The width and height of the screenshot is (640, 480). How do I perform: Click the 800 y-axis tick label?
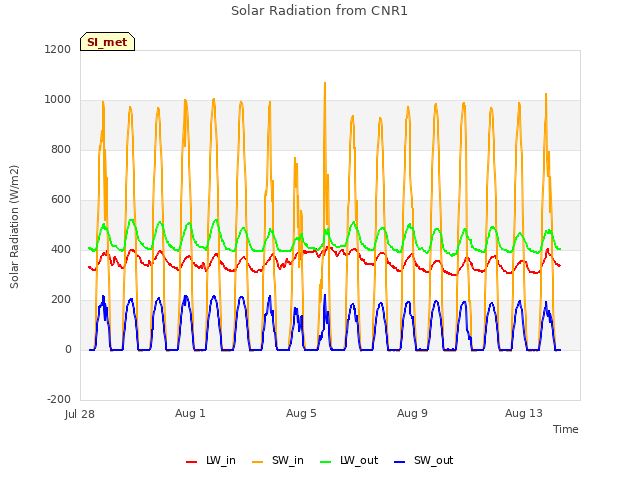tap(61, 149)
